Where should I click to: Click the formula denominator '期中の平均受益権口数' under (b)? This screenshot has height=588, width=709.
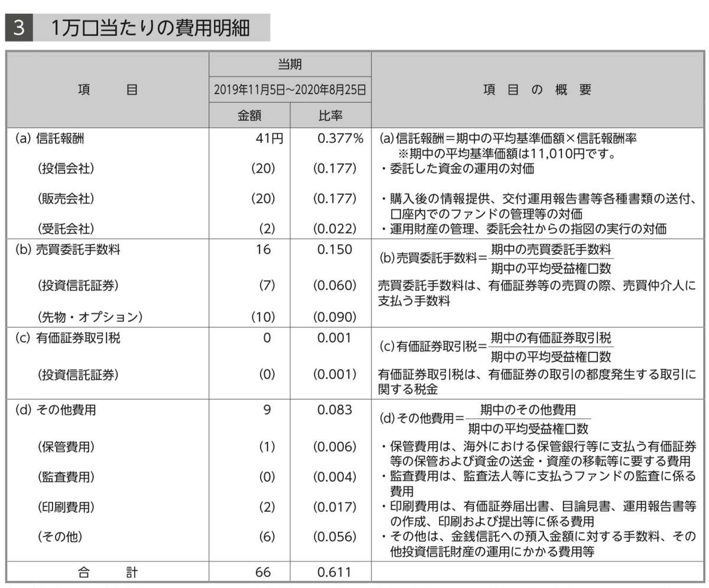click(x=551, y=269)
